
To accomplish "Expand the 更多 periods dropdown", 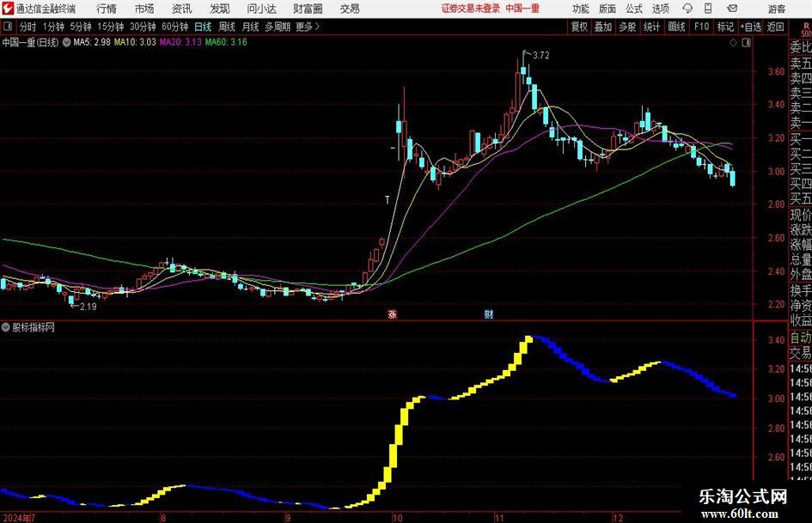I will pyautogui.click(x=308, y=27).
